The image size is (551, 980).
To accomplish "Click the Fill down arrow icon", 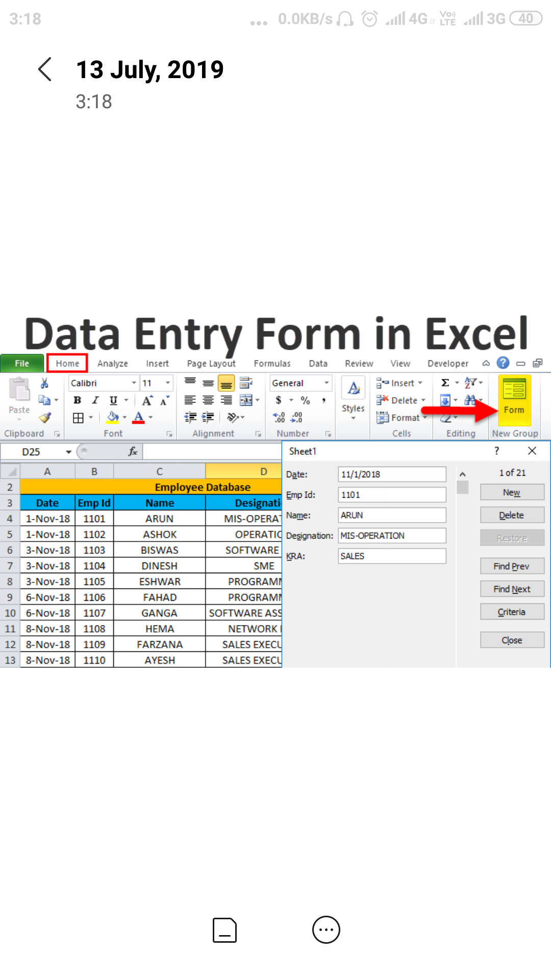I will coord(445,400).
